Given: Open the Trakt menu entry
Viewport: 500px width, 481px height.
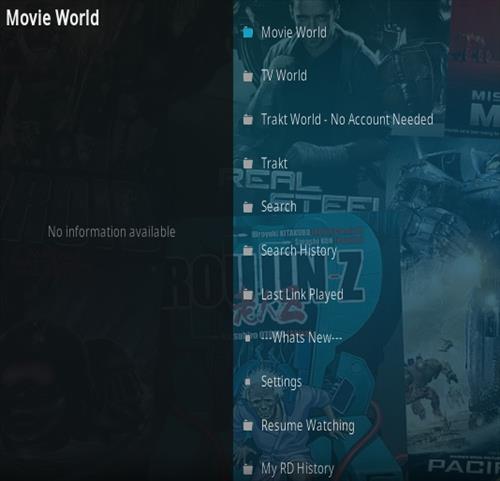Looking at the screenshot, I should coord(274,163).
